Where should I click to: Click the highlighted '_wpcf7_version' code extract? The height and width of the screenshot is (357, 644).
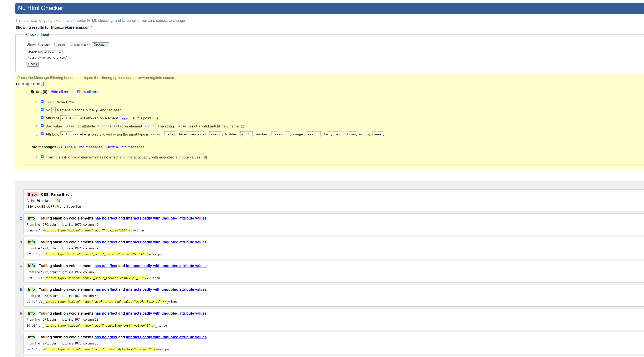point(98,254)
